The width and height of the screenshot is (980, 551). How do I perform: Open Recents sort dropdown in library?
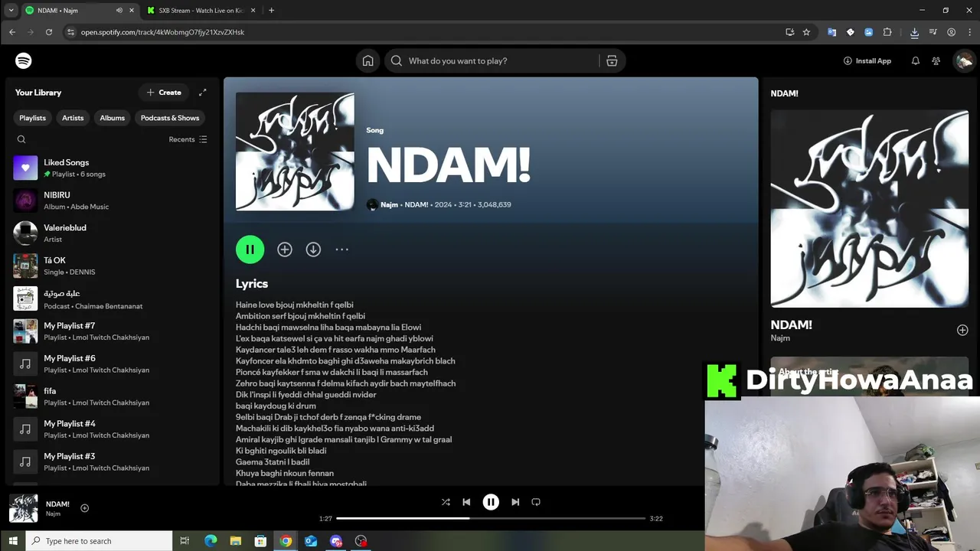coord(188,139)
